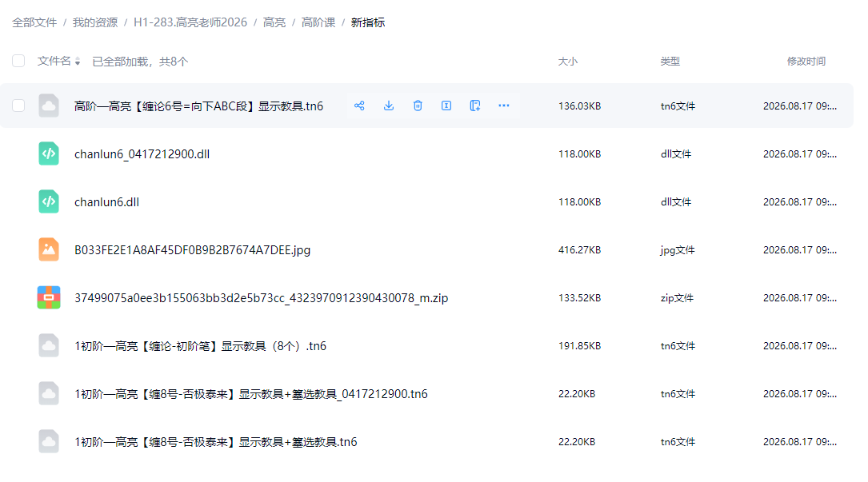Image resolution: width=868 pixels, height=482 pixels.
Task: Click the zip archive icon
Action: pos(49,297)
